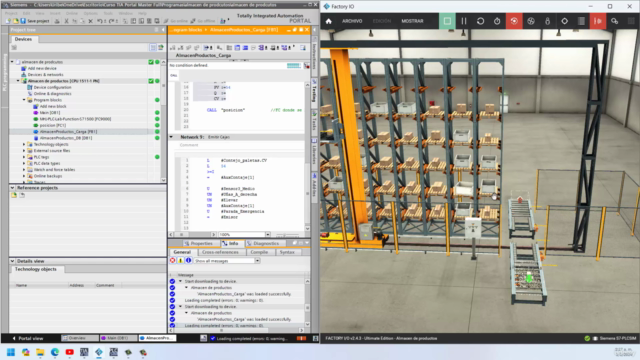Toggle the blue information messages filter
This screenshot has height=360, width=640.
pos(188,260)
